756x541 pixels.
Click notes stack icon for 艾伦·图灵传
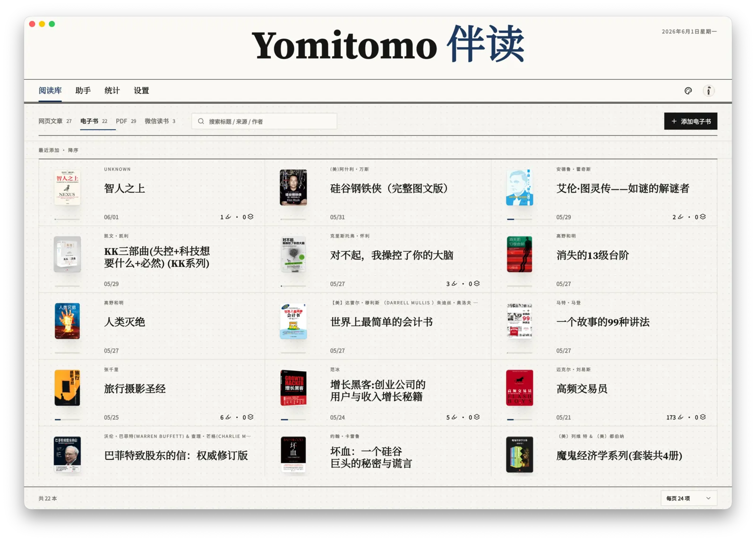point(703,217)
